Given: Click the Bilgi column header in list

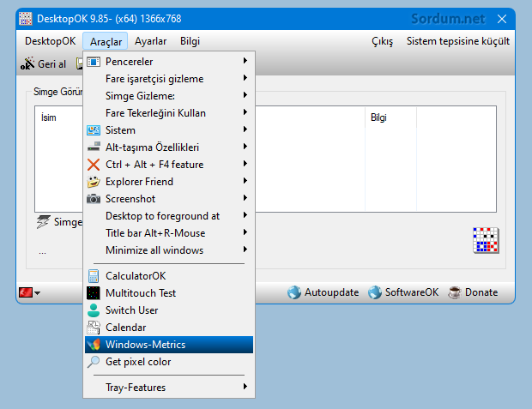Looking at the screenshot, I should point(378,117).
